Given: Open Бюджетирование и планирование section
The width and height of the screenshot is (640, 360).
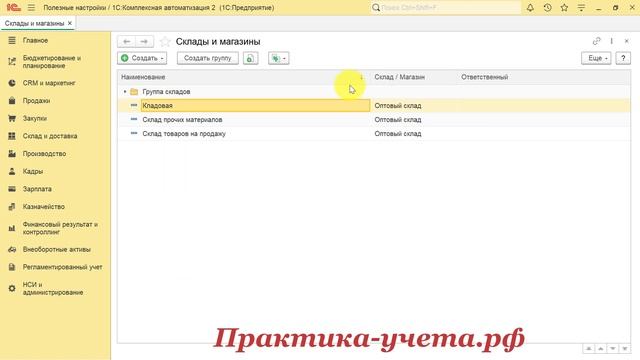Looking at the screenshot, I should pyautogui.click(x=52, y=62).
